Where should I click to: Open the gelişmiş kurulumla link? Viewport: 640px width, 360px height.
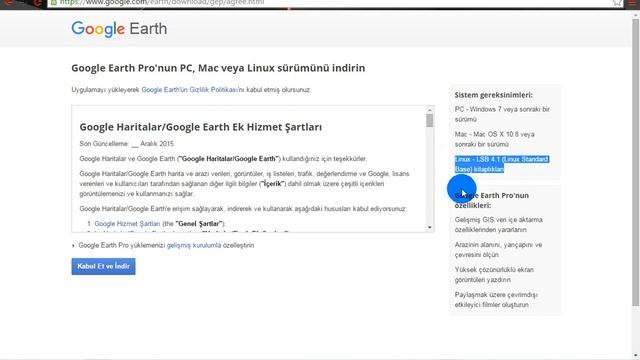pyautogui.click(x=194, y=245)
